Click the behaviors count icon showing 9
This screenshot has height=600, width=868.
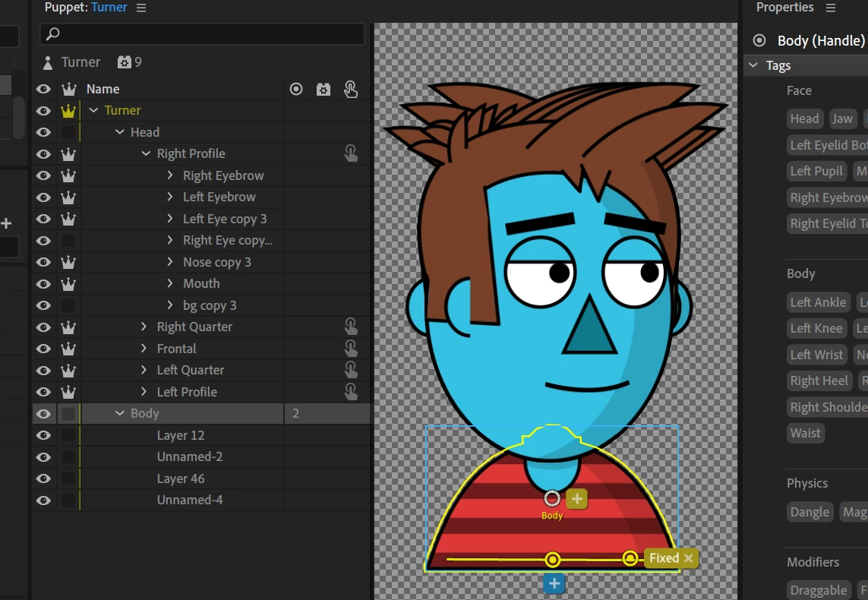pos(124,62)
